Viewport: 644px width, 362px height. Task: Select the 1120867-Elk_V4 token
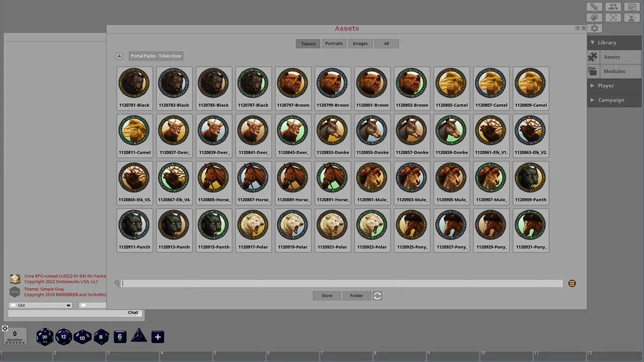(x=174, y=183)
